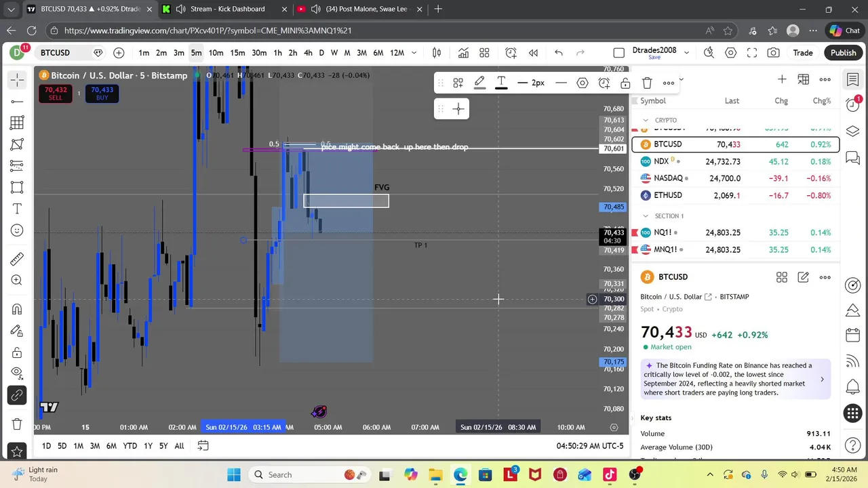Toggle stay in drawing mode pencil-lock
The height and width of the screenshot is (488, 868).
pyautogui.click(x=17, y=331)
